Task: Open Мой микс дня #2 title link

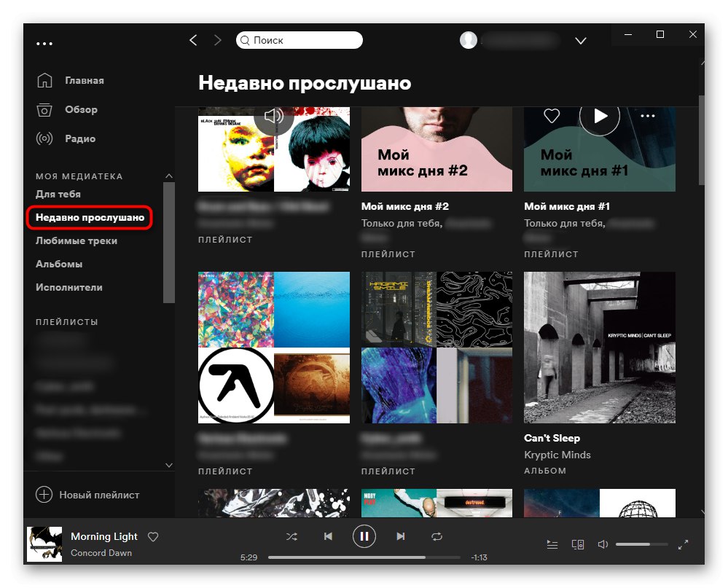Action: tap(405, 206)
